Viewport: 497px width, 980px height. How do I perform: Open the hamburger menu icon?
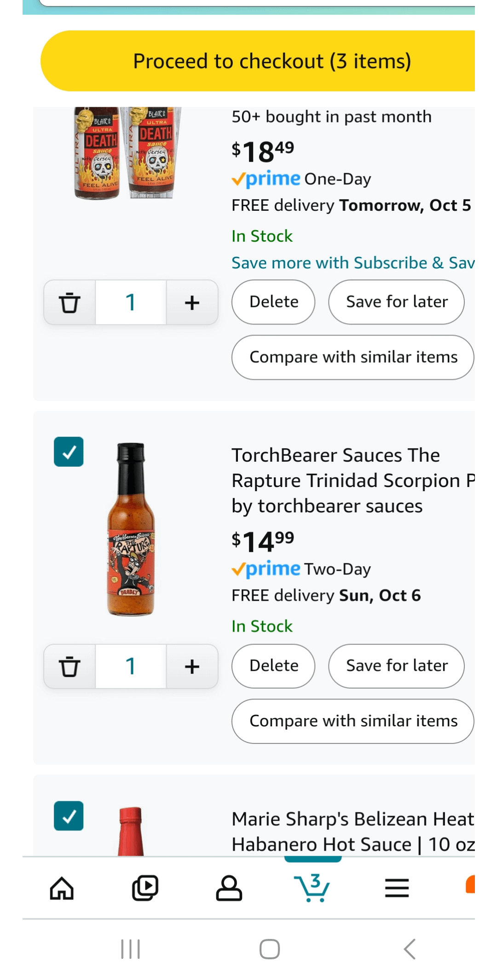(397, 888)
